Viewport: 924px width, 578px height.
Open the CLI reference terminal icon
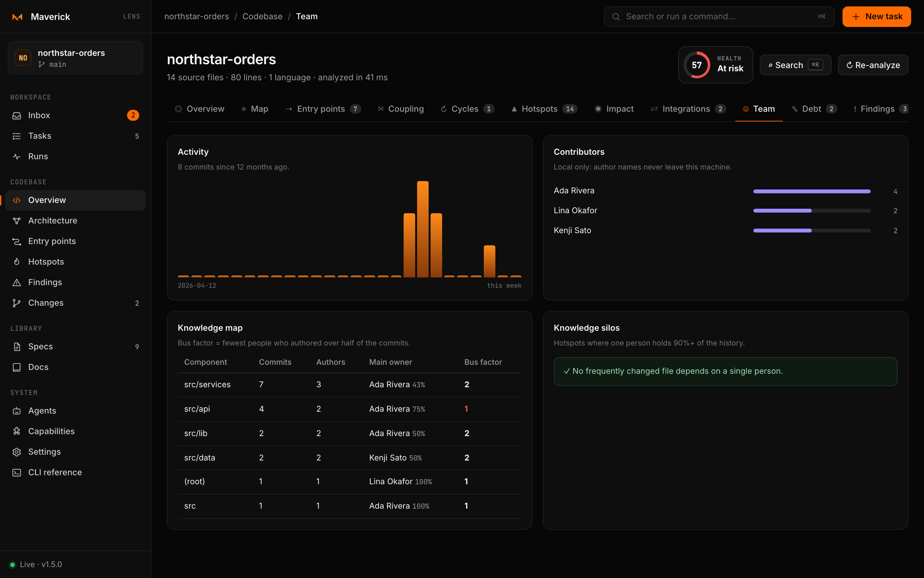[16, 473]
